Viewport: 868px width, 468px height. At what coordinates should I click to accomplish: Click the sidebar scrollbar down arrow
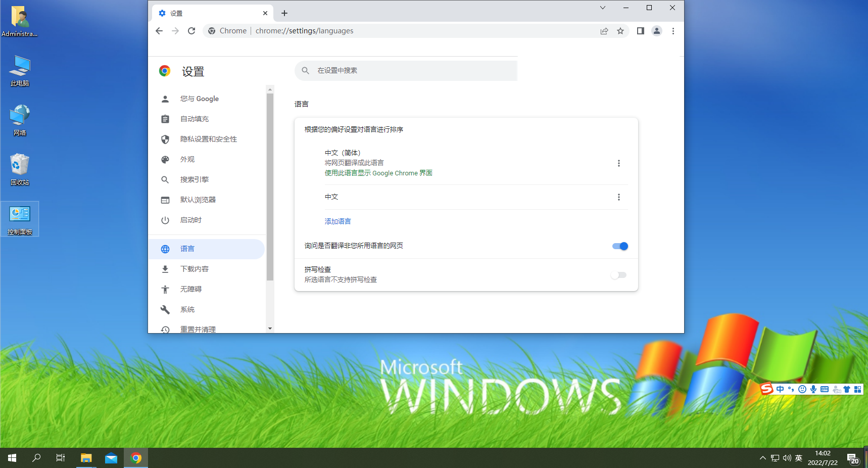pos(270,329)
